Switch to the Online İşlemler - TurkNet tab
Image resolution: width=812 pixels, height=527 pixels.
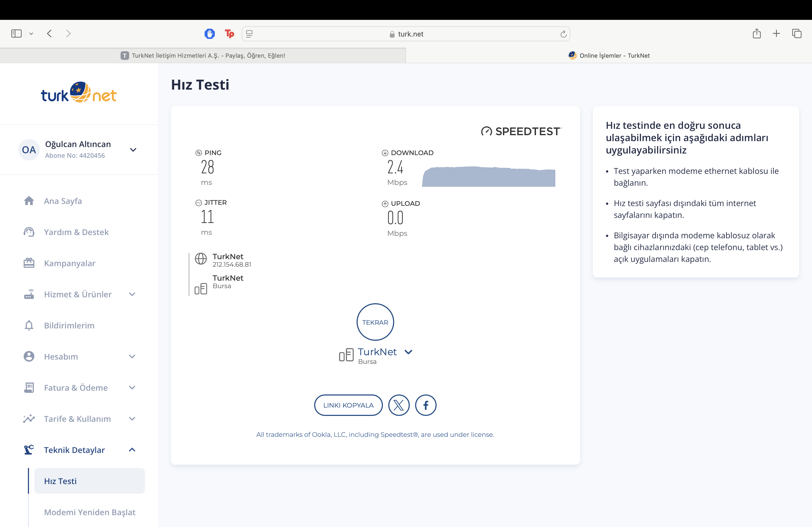coord(609,56)
